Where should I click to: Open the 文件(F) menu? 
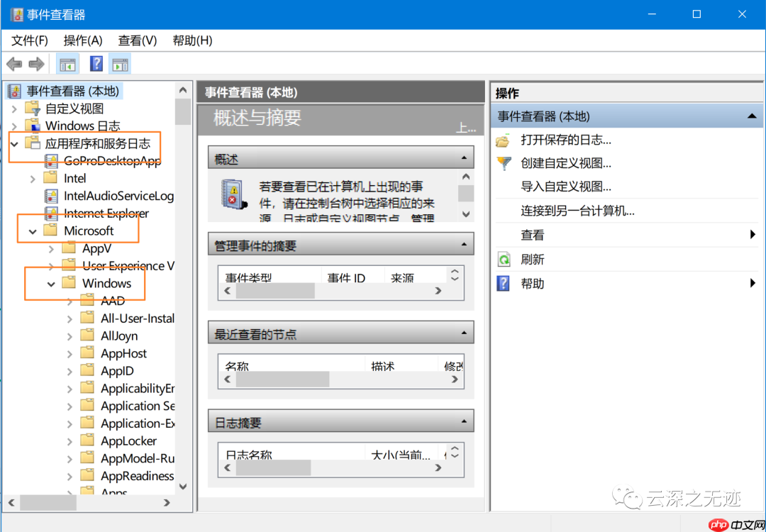point(30,40)
